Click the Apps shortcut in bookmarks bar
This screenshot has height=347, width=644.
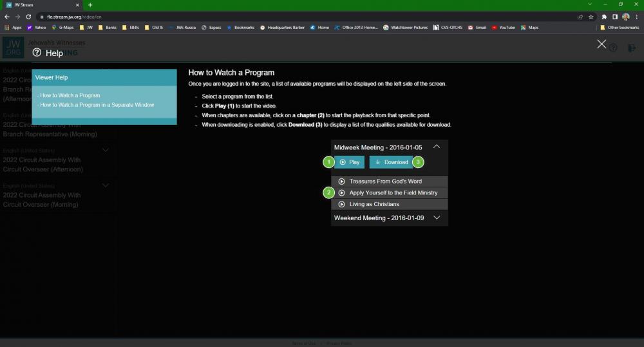click(13, 28)
